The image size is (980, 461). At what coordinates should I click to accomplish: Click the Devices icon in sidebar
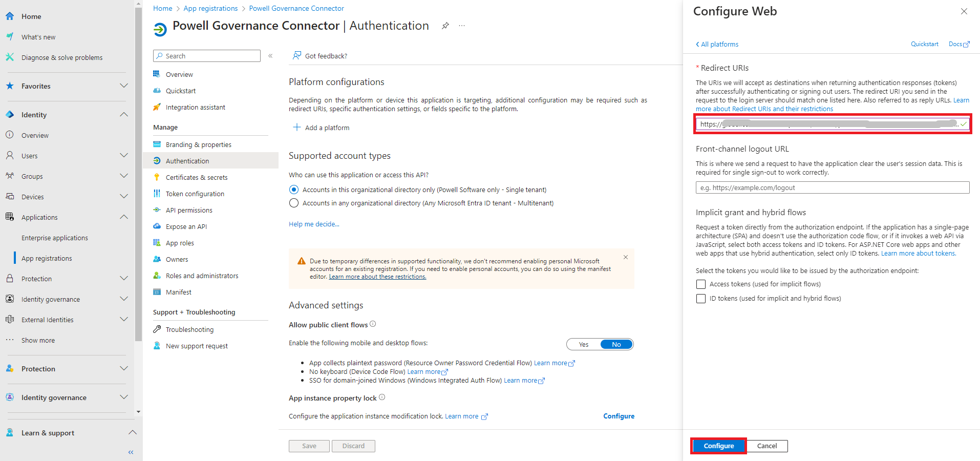(10, 196)
